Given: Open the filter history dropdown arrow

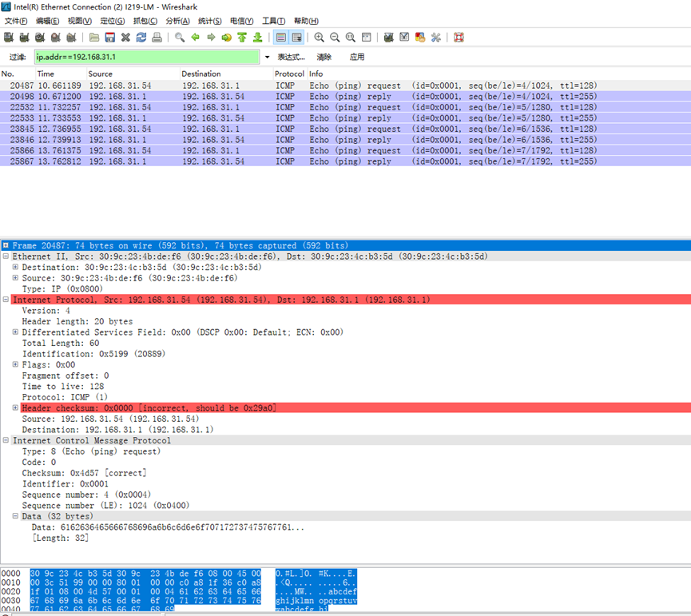Looking at the screenshot, I should point(267,57).
